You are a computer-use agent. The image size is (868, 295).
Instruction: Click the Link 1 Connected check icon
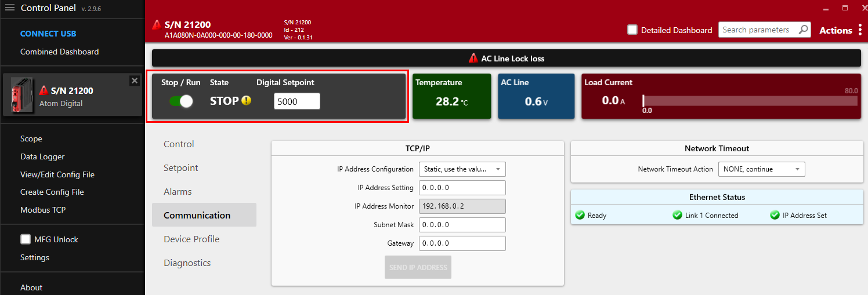coord(677,215)
